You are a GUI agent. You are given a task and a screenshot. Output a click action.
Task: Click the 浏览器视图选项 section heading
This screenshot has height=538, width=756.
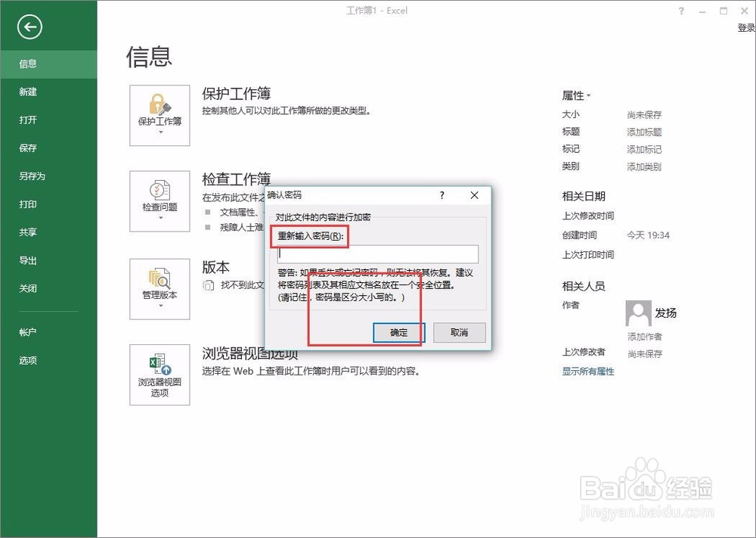point(249,353)
